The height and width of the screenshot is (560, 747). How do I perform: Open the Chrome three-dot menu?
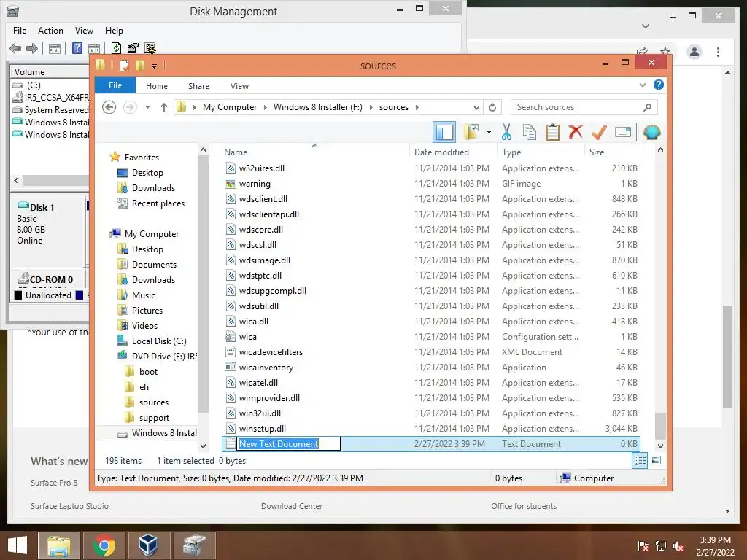[718, 52]
